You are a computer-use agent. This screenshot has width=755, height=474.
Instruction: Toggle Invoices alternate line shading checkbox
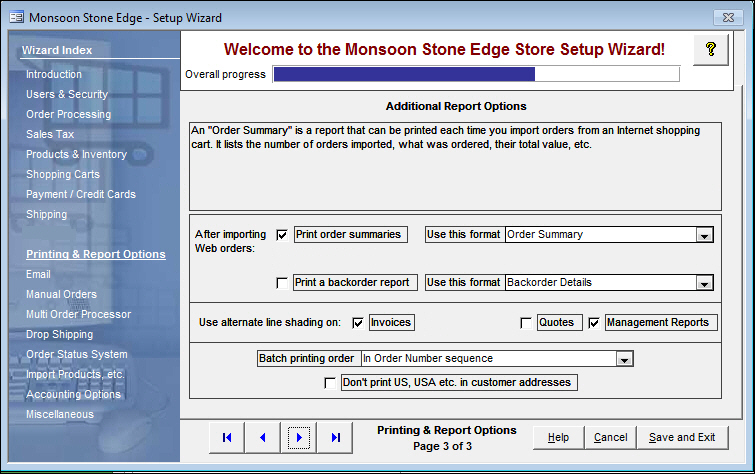(x=358, y=323)
